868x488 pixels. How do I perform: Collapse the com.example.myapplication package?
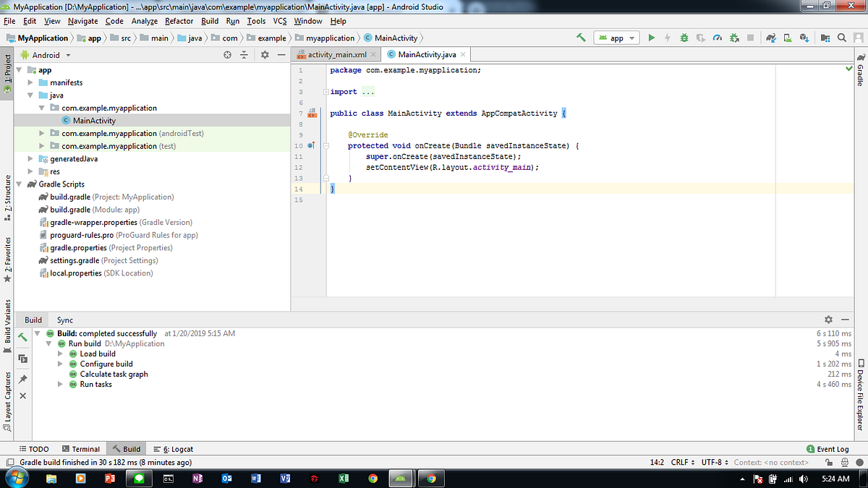tap(42, 107)
